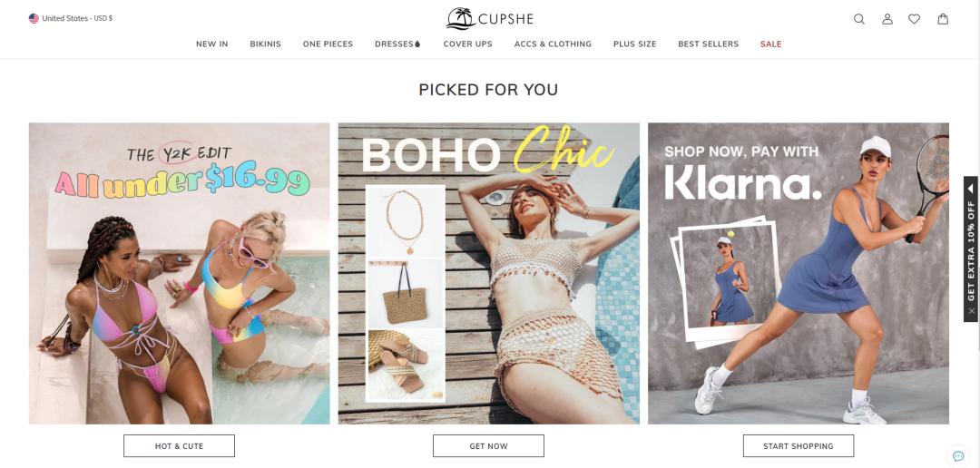Click the United States flag icon
This screenshot has height=468, width=980.
click(x=34, y=18)
